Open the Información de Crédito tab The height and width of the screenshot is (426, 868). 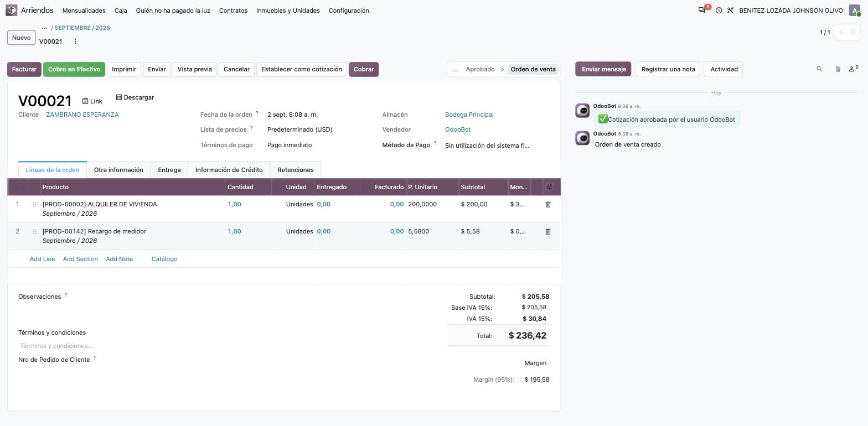(229, 170)
